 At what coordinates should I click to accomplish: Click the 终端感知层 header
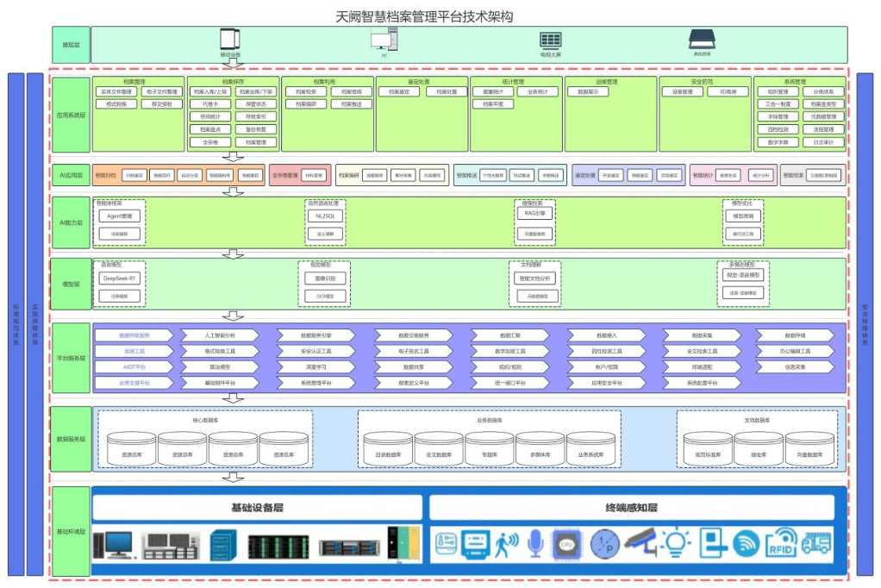(x=632, y=508)
